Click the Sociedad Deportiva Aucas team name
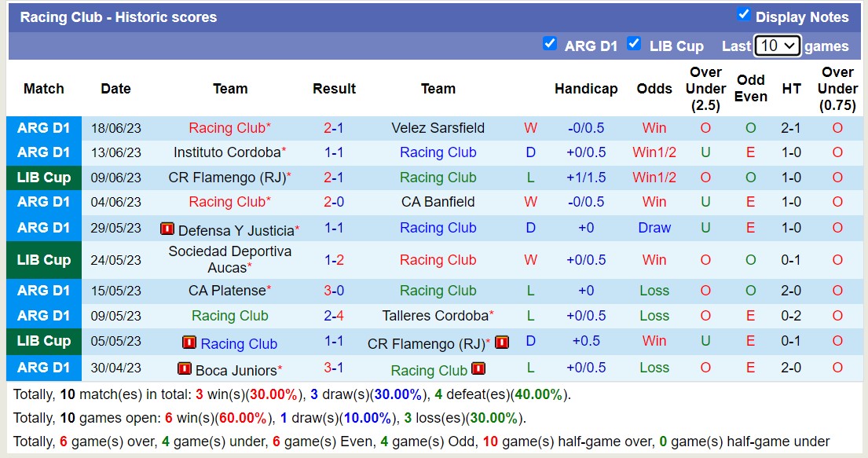The height and width of the screenshot is (458, 868). pyautogui.click(x=229, y=259)
